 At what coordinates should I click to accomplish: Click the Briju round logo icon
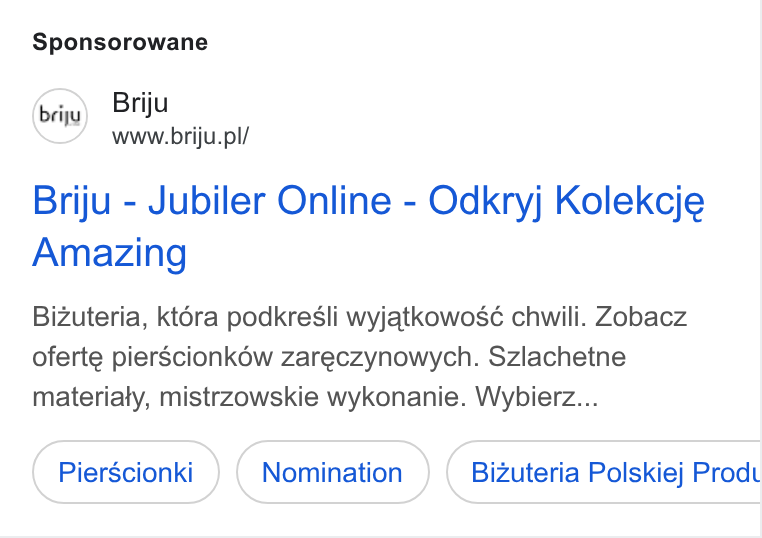pos(60,116)
